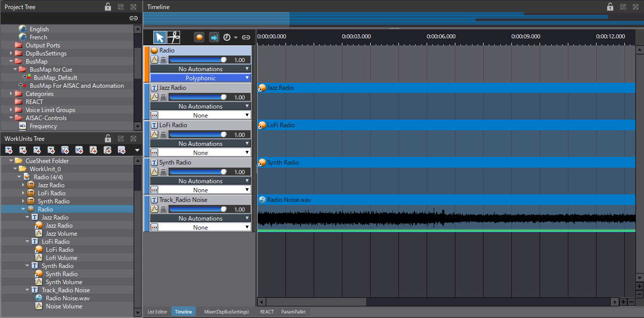Click the Synth Radio track volume value 1.00
The height and width of the screenshot is (318, 644).
pos(240,172)
